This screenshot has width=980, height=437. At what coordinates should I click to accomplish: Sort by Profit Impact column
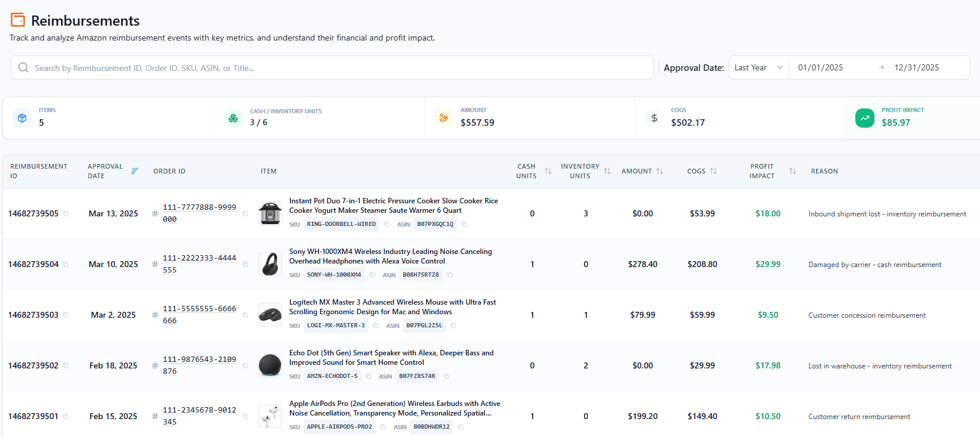point(792,171)
